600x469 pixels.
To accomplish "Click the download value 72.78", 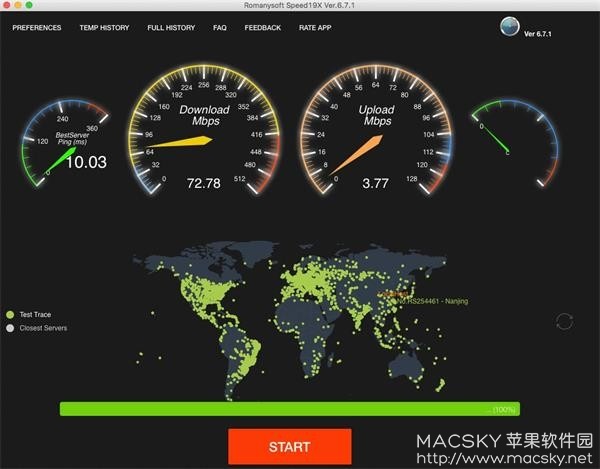I will [x=204, y=183].
